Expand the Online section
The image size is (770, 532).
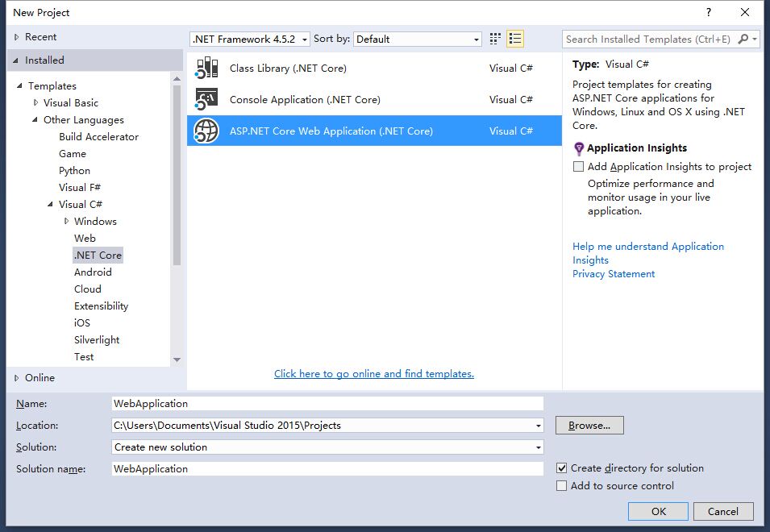tap(16, 378)
